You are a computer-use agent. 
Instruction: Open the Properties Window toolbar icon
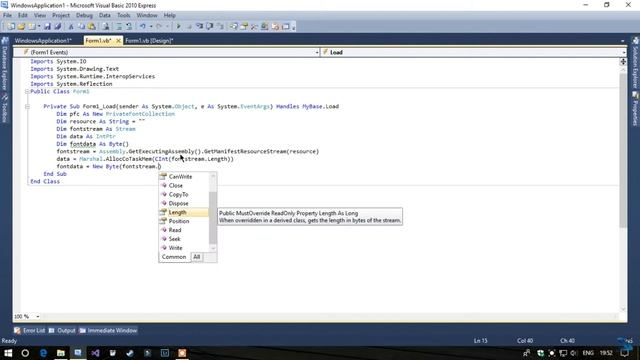coord(244,27)
